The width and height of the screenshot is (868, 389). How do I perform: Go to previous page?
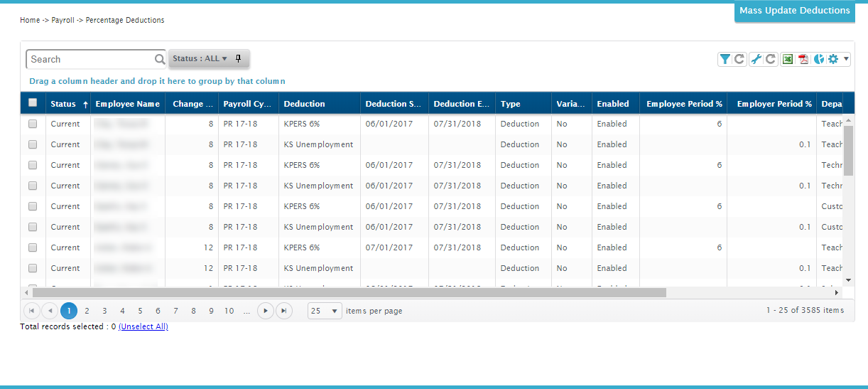point(50,311)
